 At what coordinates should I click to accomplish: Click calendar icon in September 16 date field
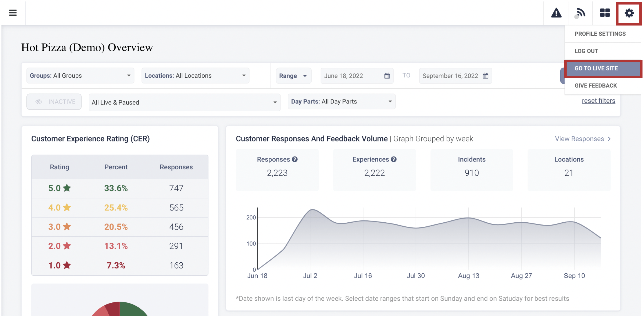point(485,76)
